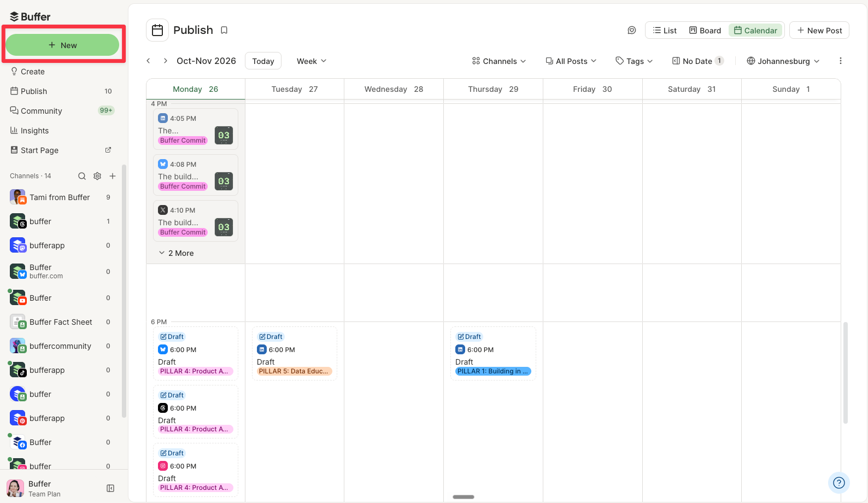Jump to Today in calendar
Viewport: 868px width, 503px height.
point(263,61)
